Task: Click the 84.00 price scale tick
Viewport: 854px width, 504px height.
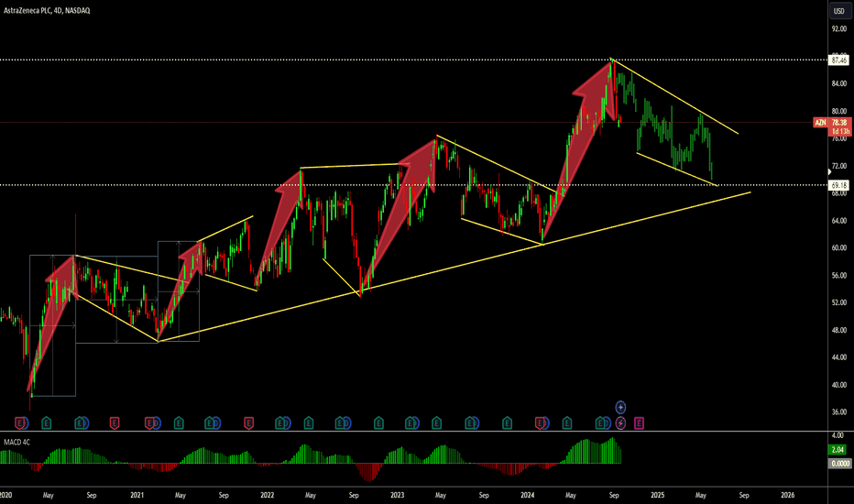Action: (x=839, y=83)
